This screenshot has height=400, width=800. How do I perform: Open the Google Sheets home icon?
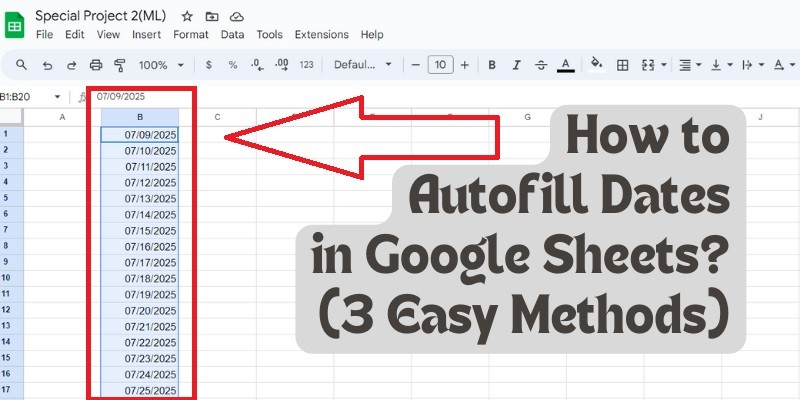[14, 25]
